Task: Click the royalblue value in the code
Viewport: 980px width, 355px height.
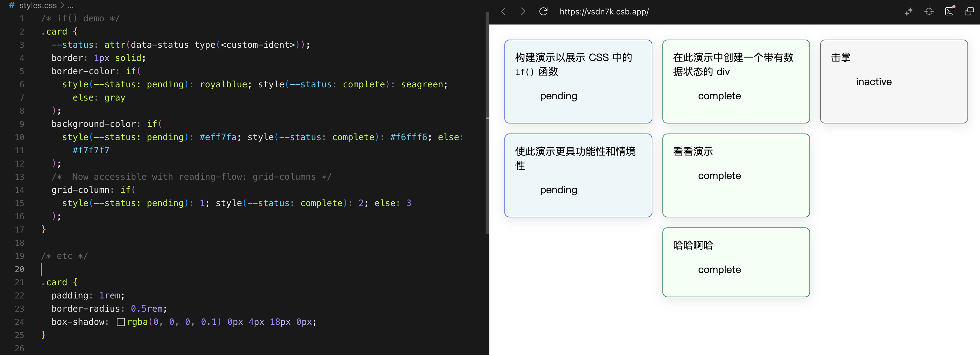Action: pyautogui.click(x=223, y=85)
